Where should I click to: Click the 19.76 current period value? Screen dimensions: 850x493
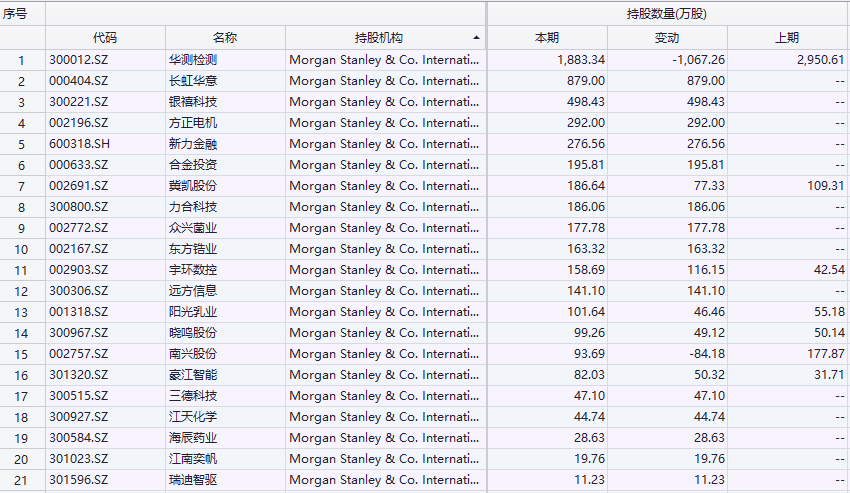pos(590,459)
